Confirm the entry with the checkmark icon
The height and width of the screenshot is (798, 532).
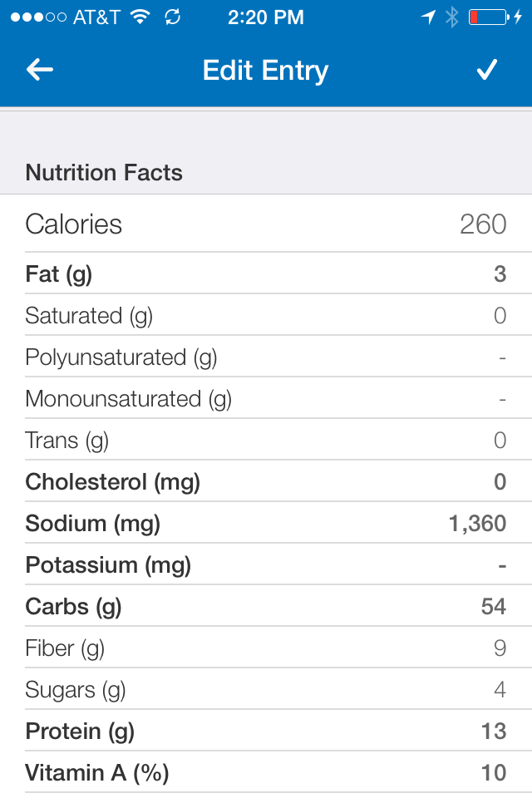click(486, 71)
